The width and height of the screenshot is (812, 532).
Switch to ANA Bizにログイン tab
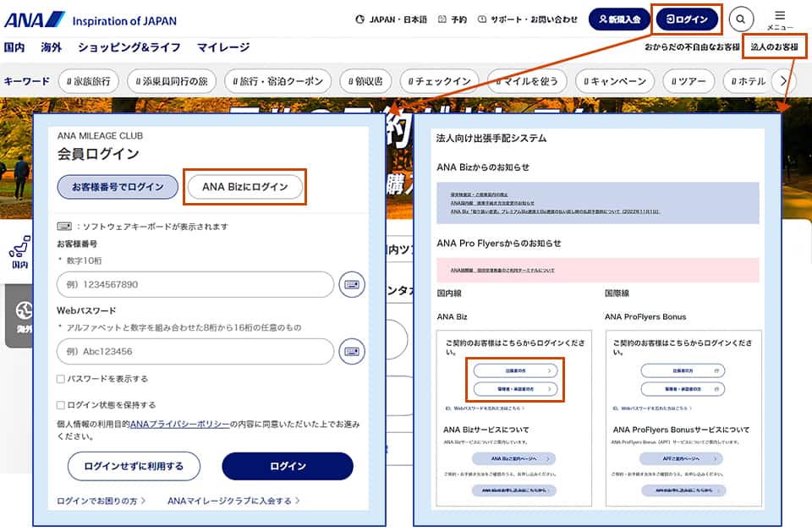coord(244,187)
